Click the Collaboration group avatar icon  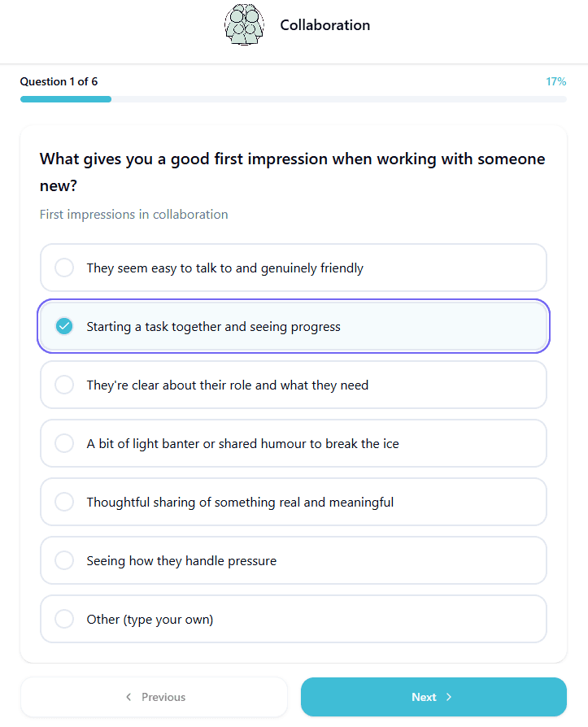[x=244, y=25]
